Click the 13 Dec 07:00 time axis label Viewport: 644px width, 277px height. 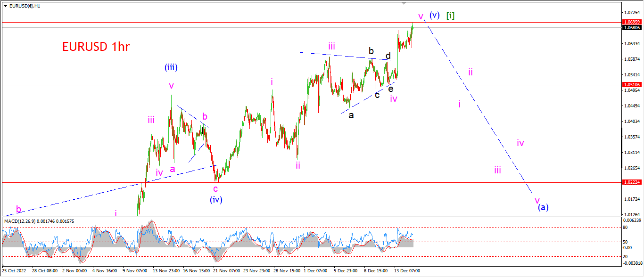tap(407, 271)
